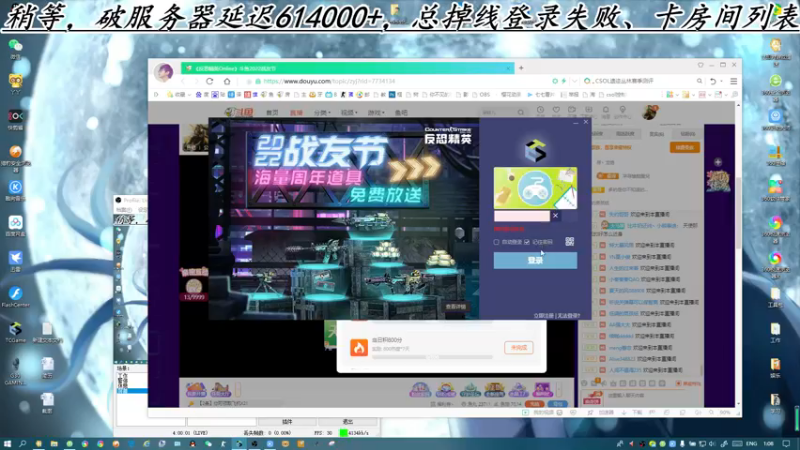Open 立即注册 register link in launcher
Image resolution: width=800 pixels, height=450 pixels.
point(543,316)
